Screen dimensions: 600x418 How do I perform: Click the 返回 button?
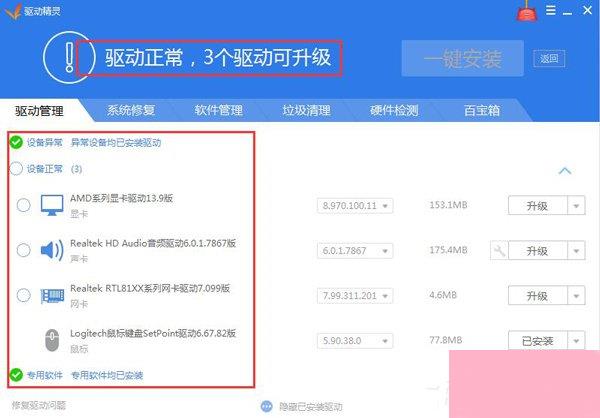tap(549, 58)
